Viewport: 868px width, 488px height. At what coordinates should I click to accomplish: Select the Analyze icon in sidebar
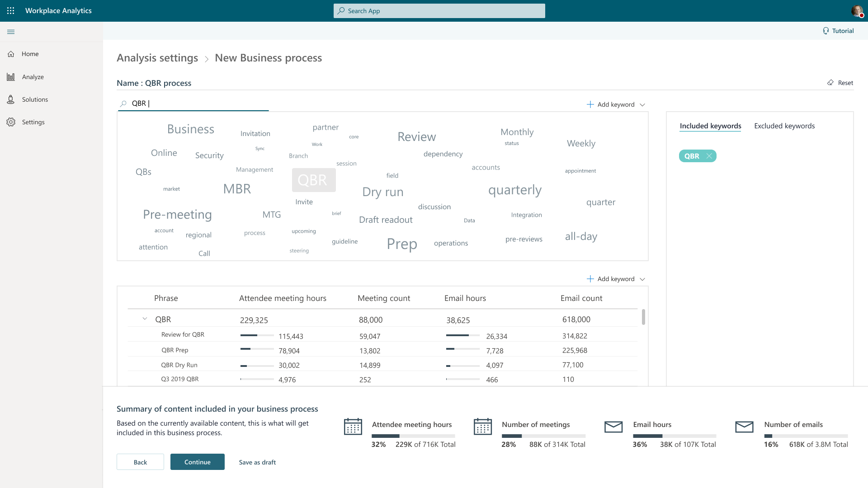point(11,76)
